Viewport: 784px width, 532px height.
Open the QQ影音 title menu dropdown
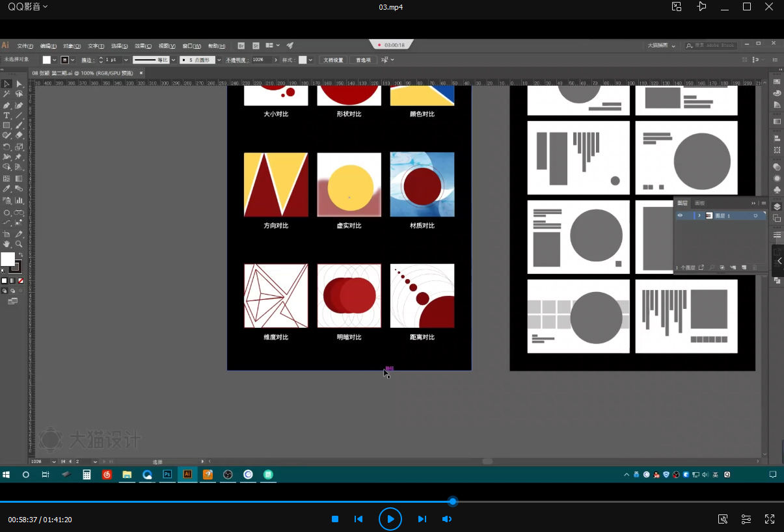click(27, 7)
